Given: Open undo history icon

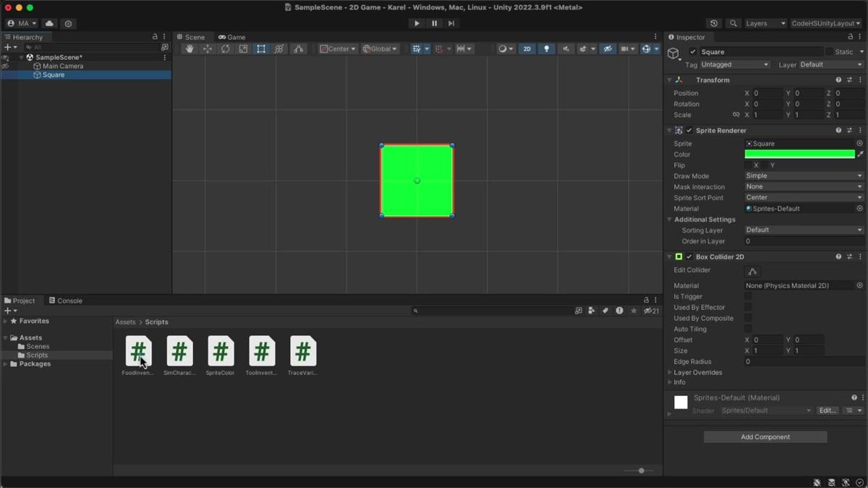Looking at the screenshot, I should click(714, 23).
